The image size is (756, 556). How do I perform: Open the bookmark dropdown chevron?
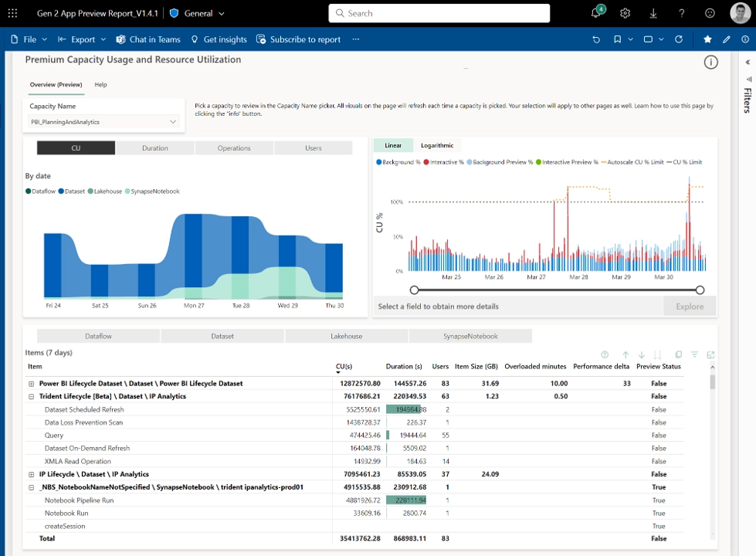pyautogui.click(x=630, y=39)
